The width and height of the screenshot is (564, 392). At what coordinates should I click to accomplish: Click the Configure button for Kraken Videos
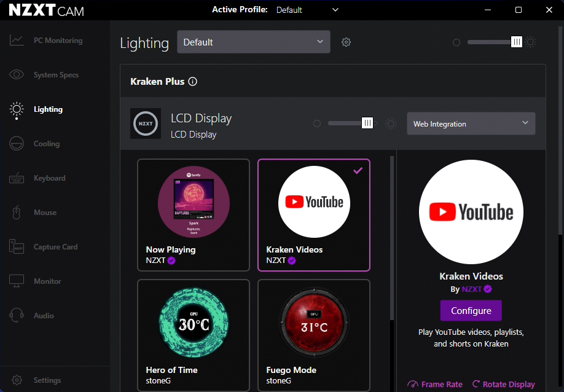tap(471, 310)
